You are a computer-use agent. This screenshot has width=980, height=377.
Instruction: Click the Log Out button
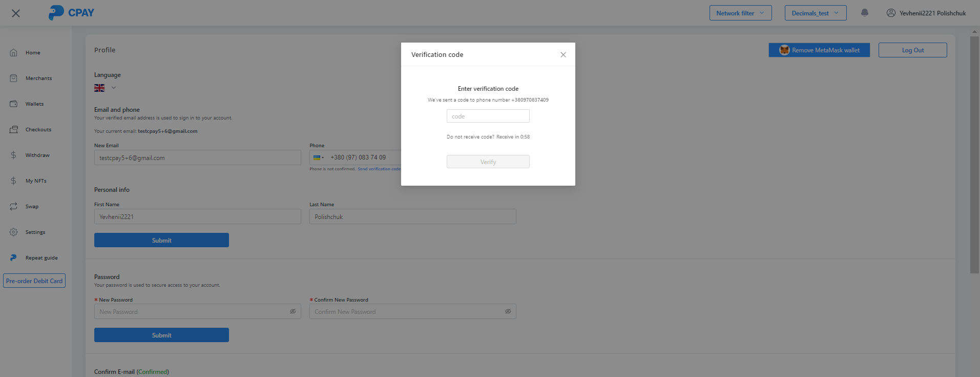click(x=913, y=50)
